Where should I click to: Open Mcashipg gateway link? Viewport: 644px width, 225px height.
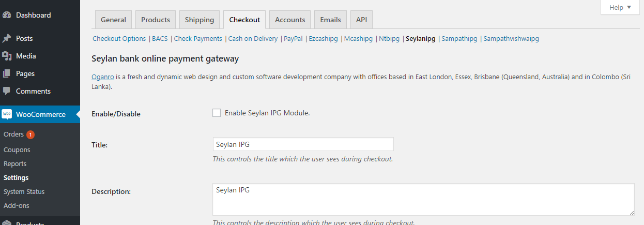(x=358, y=38)
